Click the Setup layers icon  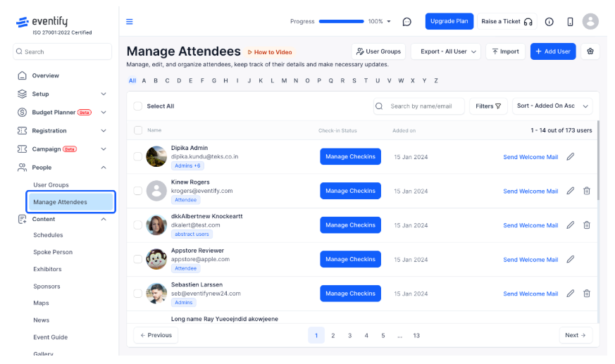click(23, 94)
